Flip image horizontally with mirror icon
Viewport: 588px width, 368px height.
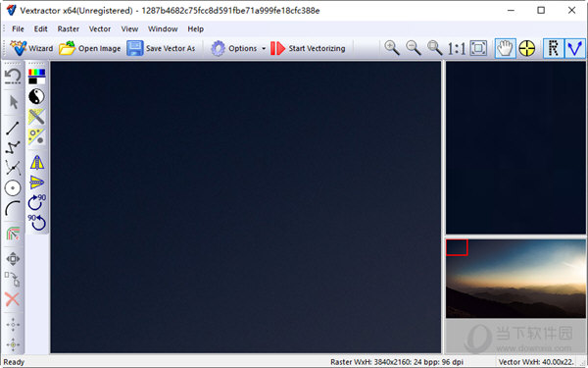tap(37, 163)
